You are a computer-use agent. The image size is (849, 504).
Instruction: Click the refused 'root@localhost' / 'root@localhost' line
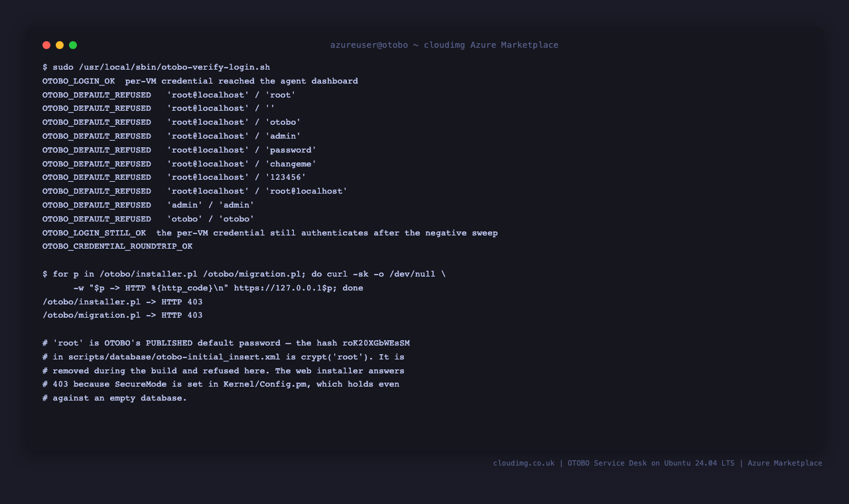point(195,191)
